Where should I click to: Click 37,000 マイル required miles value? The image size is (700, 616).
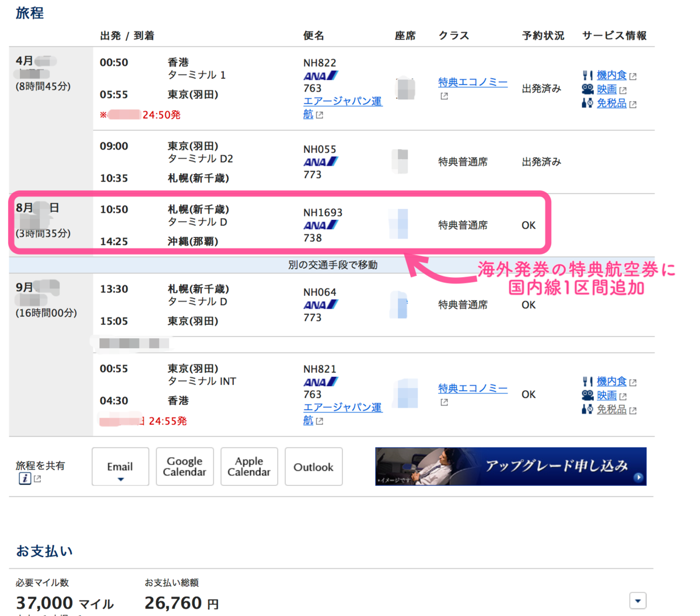65,603
